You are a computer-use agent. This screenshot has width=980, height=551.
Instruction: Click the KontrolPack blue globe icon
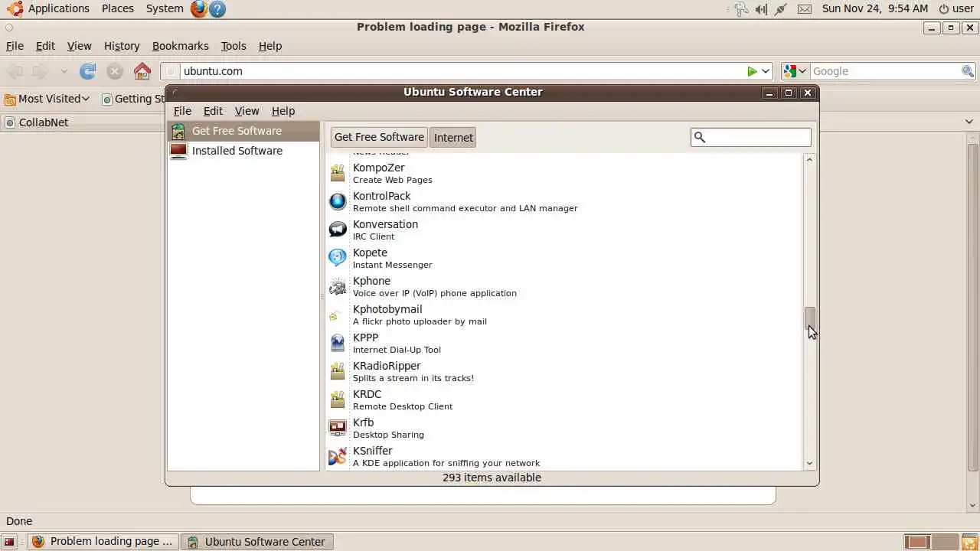(338, 201)
